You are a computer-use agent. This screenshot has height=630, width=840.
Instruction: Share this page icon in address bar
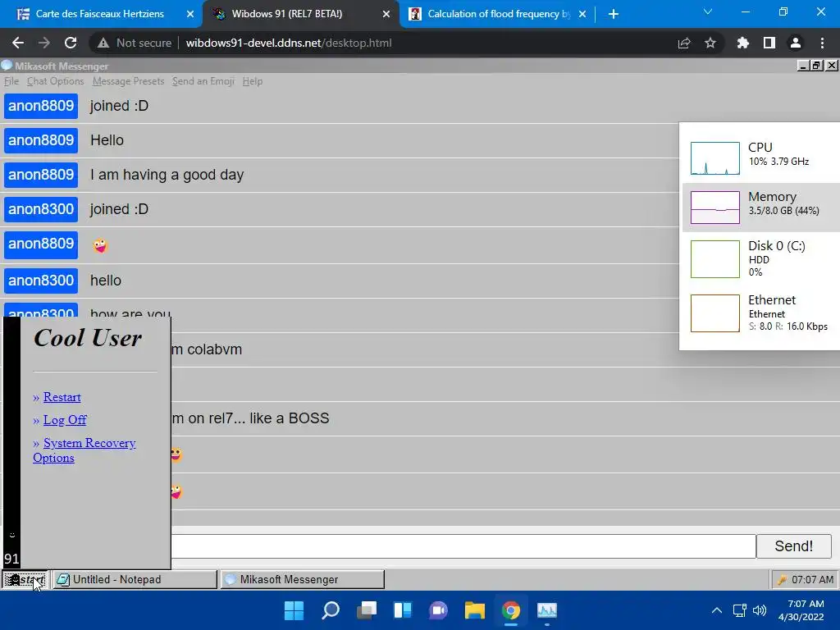pos(684,43)
